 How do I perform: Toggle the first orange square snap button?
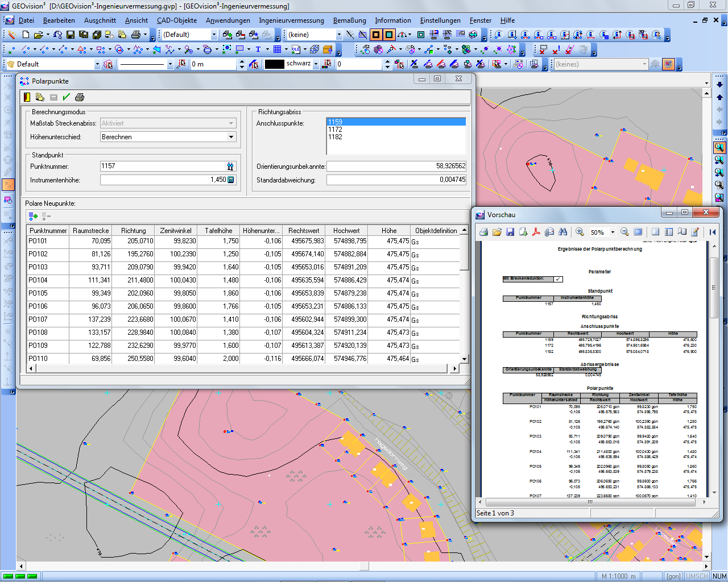(376, 35)
